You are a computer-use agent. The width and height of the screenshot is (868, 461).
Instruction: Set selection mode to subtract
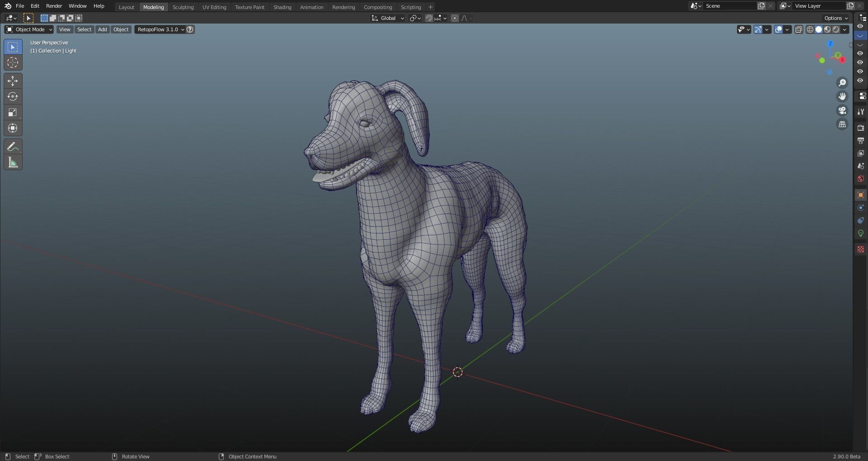pyautogui.click(x=61, y=18)
